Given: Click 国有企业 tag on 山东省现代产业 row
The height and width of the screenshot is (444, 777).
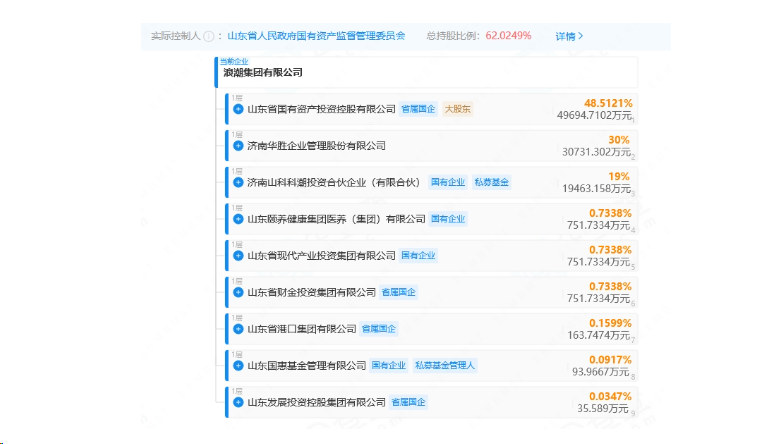Looking at the screenshot, I should pyautogui.click(x=418, y=256).
